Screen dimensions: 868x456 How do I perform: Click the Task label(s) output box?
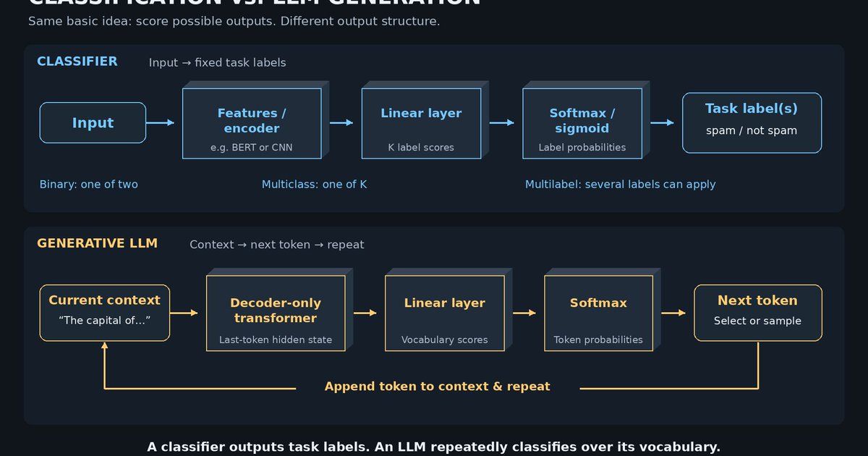(x=752, y=123)
